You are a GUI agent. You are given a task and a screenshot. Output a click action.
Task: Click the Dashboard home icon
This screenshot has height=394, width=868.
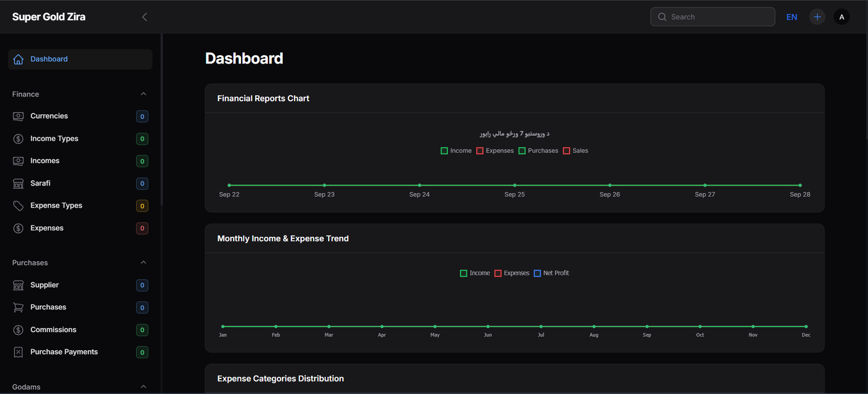(18, 59)
